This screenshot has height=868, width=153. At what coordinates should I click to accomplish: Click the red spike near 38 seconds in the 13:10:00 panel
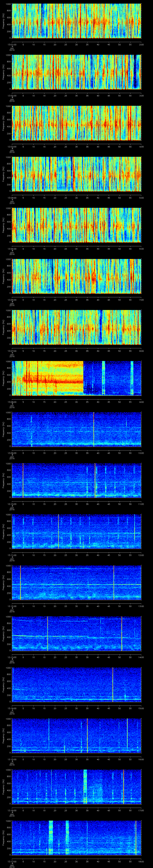tap(95, 480)
